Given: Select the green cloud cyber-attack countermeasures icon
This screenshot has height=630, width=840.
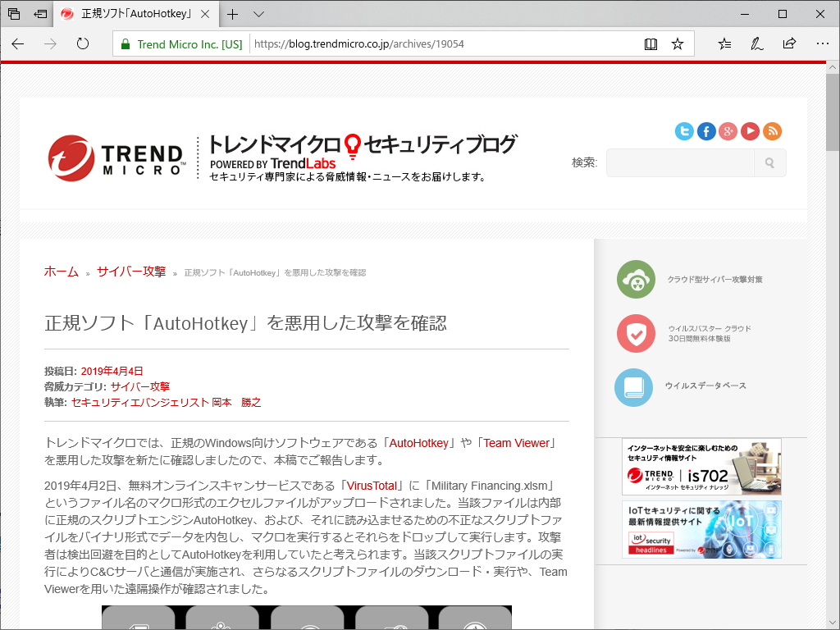Looking at the screenshot, I should (635, 279).
